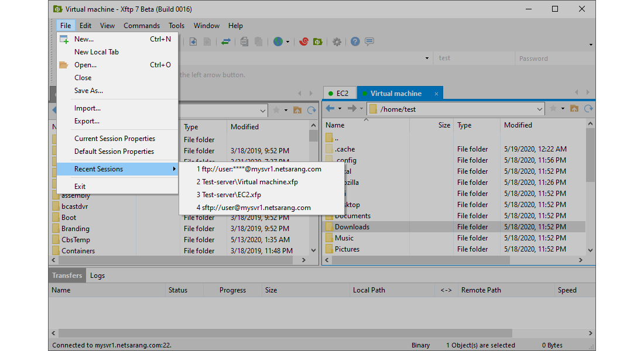Open Default Session Properties

118,152
